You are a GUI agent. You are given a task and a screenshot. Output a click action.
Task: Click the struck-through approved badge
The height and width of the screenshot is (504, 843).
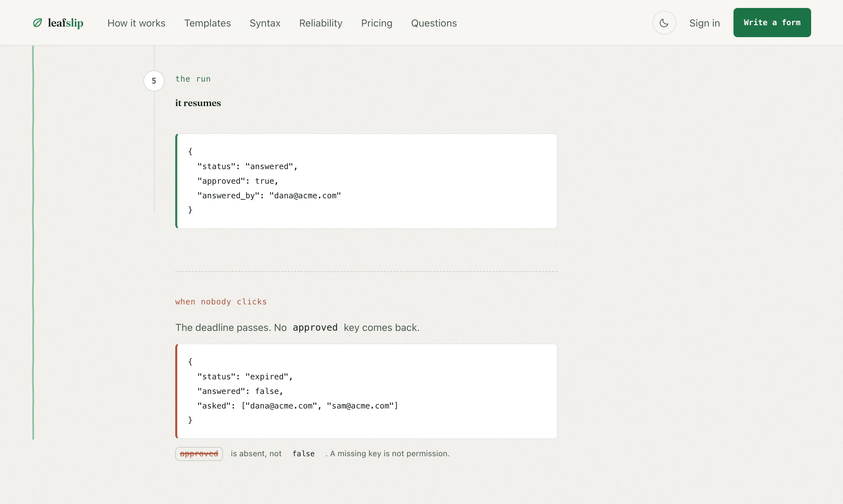tap(199, 454)
